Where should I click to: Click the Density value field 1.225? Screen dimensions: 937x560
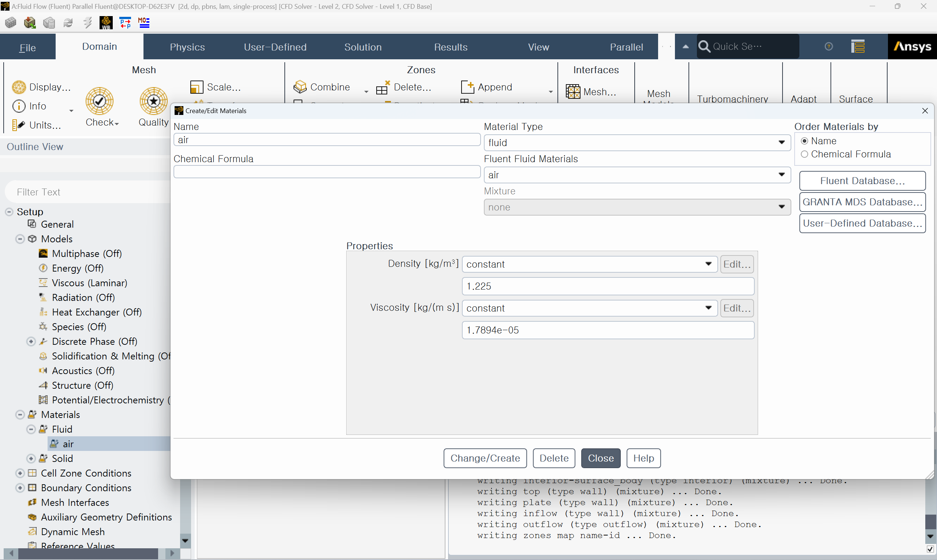click(x=608, y=287)
